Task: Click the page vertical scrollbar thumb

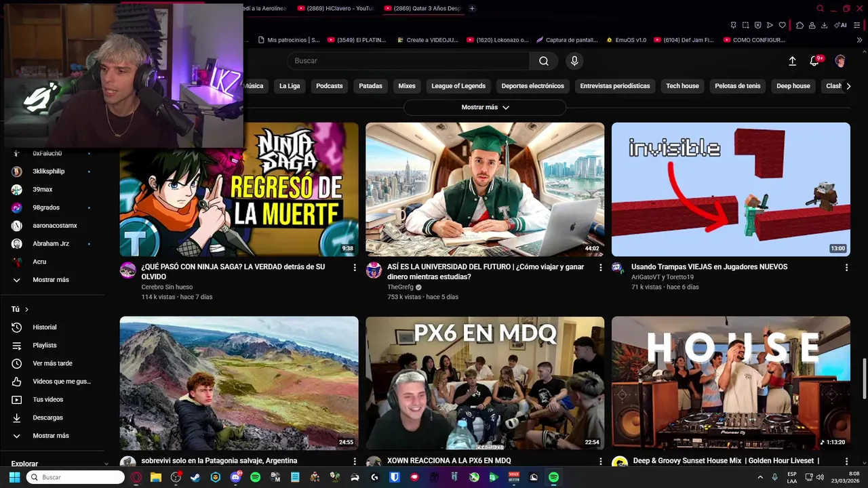Action: click(864, 378)
